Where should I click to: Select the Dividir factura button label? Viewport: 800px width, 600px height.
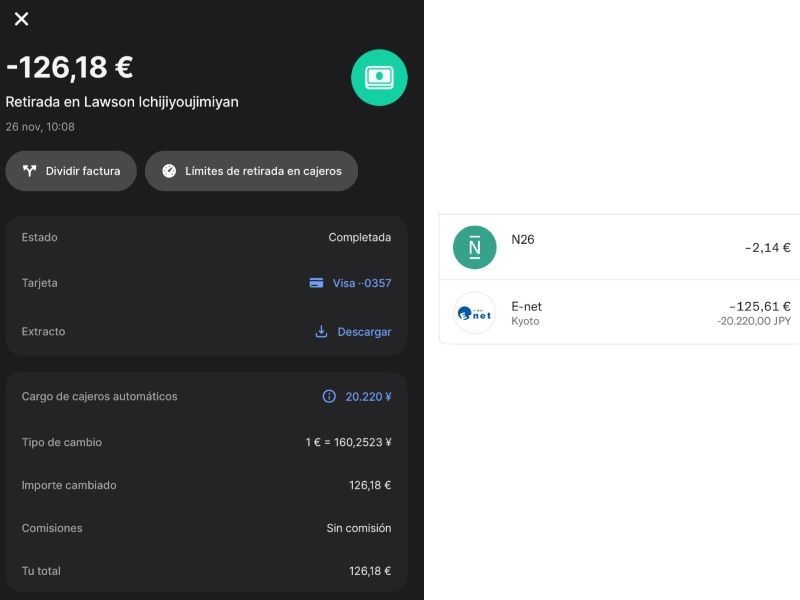tap(83, 171)
